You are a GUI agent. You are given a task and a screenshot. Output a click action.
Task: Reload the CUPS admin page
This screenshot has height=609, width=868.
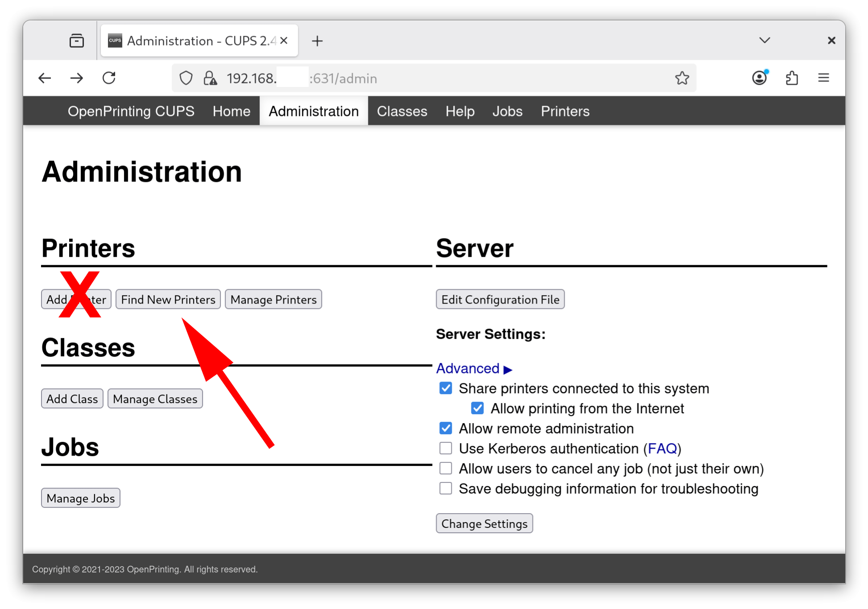109,78
